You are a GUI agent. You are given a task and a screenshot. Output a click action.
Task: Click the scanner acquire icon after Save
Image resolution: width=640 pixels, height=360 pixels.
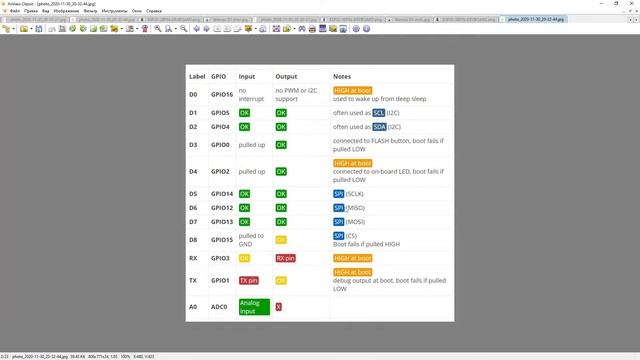pyautogui.click(x=52, y=29)
